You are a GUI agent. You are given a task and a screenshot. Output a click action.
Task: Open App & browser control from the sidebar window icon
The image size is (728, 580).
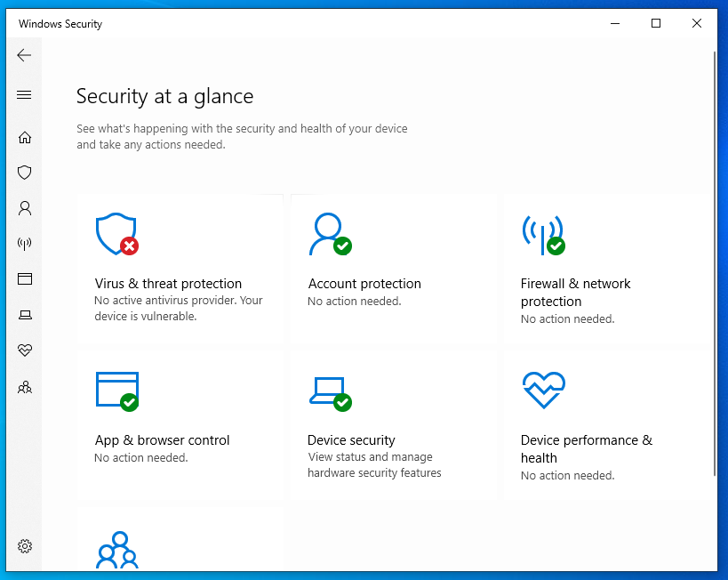[25, 278]
